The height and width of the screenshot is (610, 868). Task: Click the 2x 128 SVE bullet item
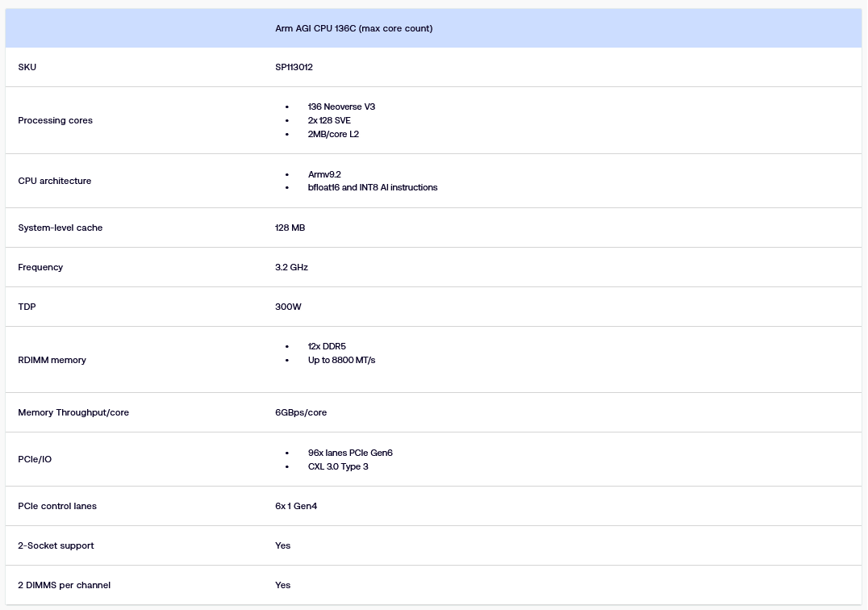(329, 120)
